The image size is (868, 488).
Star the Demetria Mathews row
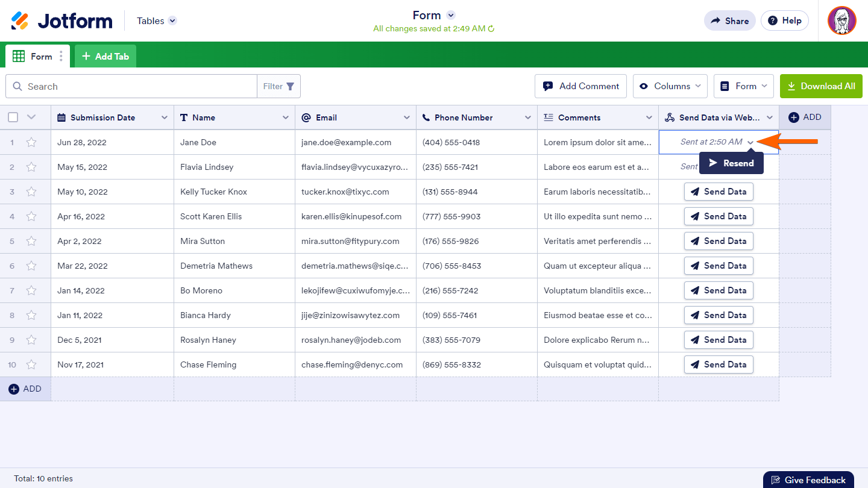[31, 266]
